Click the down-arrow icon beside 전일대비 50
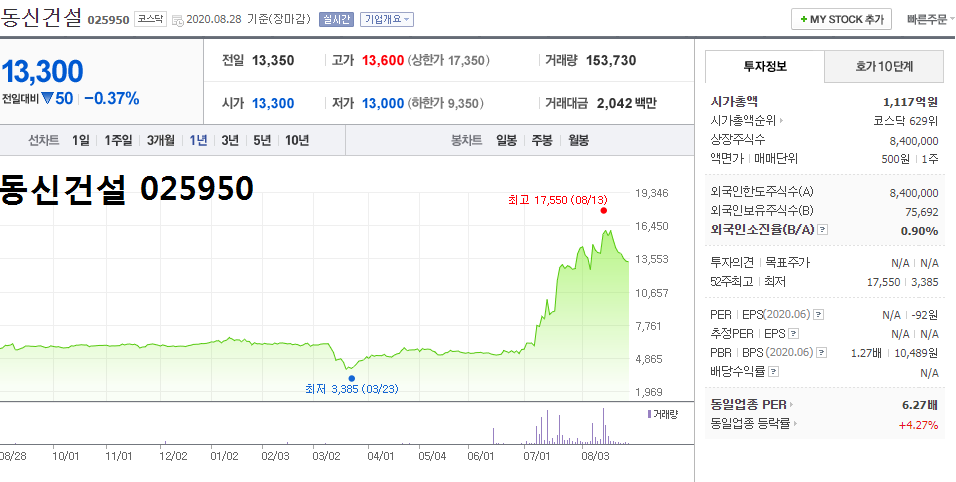The width and height of the screenshot is (956, 482). pyautogui.click(x=48, y=98)
